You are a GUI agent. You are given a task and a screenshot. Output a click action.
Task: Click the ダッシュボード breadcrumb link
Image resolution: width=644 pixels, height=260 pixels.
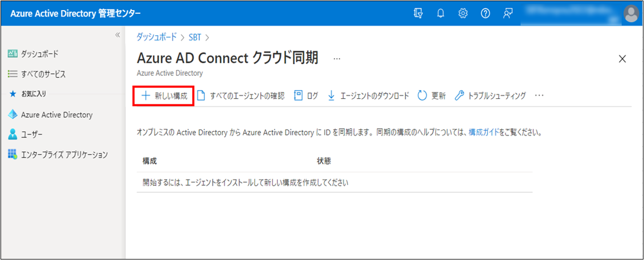click(157, 36)
